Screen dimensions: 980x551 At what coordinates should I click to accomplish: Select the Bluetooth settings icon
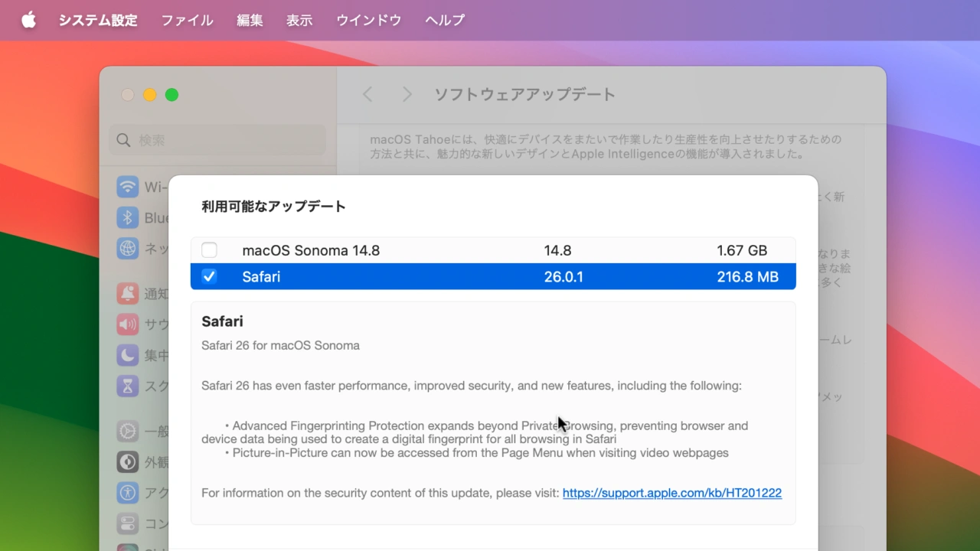click(x=128, y=217)
